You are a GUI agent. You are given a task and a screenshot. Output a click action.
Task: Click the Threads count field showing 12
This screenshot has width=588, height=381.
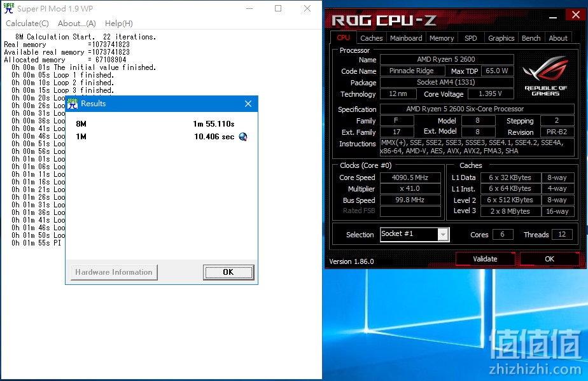pos(562,234)
